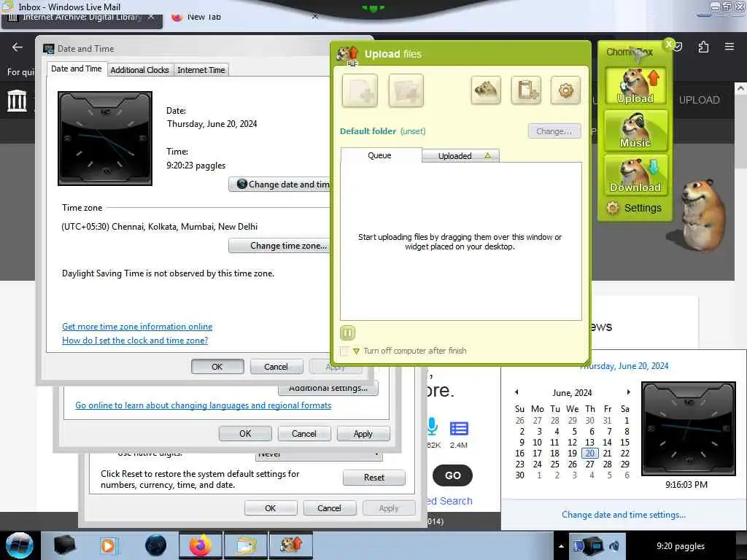The width and height of the screenshot is (747, 560).
Task: Switch to the Uploaded tab in Upload files
Action: [460, 156]
